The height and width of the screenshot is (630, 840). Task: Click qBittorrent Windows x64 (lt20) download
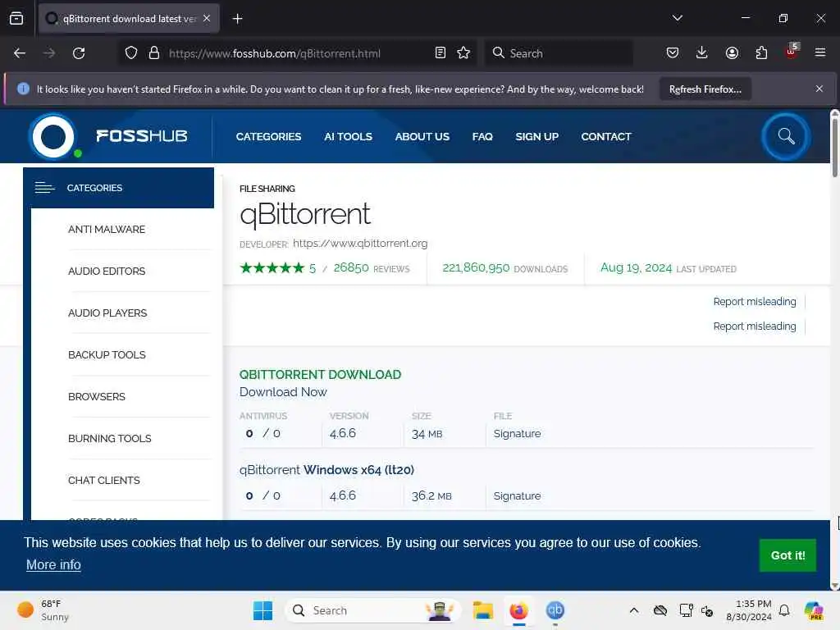coord(326,470)
